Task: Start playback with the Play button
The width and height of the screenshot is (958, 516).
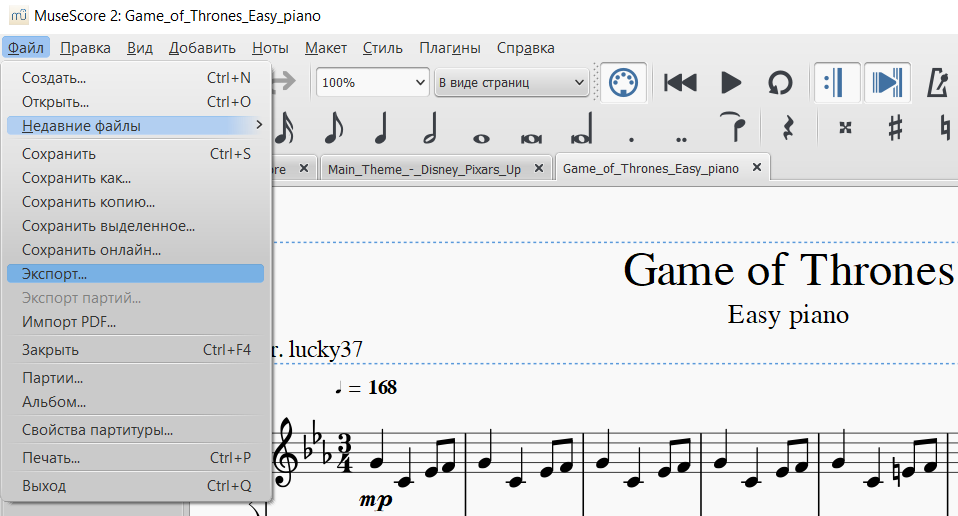Action: (731, 82)
